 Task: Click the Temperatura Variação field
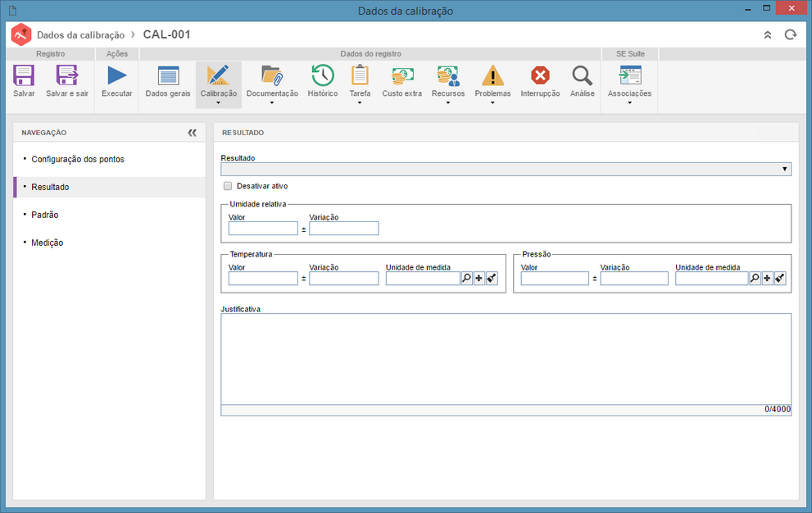click(344, 279)
